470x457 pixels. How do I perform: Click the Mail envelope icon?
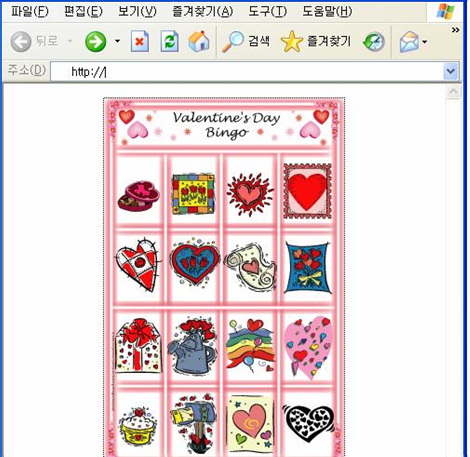pyautogui.click(x=409, y=42)
